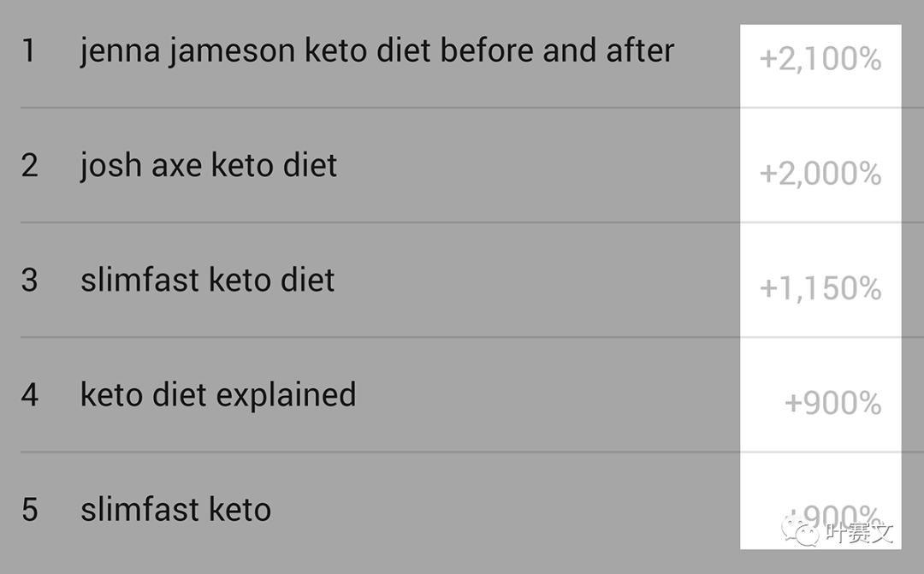Image resolution: width=924 pixels, height=574 pixels.
Task: Click the WeChat logo watermark icon
Action: 800,530
